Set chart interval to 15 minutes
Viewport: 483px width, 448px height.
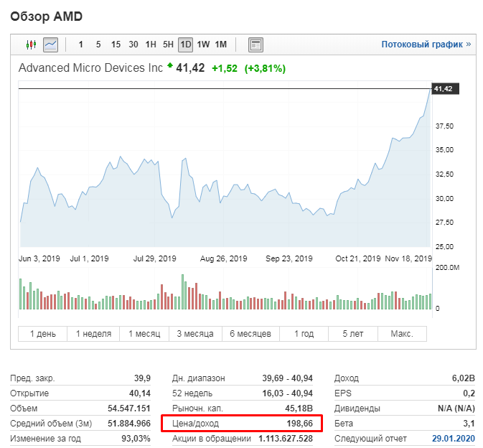click(x=116, y=45)
